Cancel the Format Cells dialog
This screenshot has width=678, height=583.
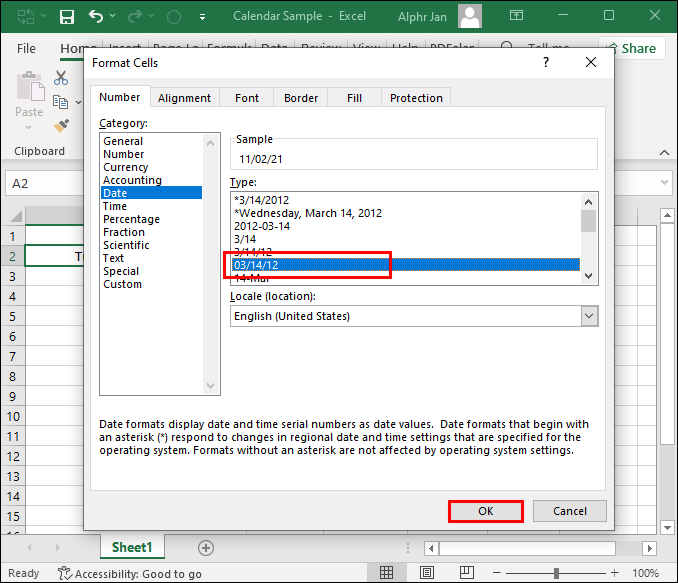tap(569, 511)
